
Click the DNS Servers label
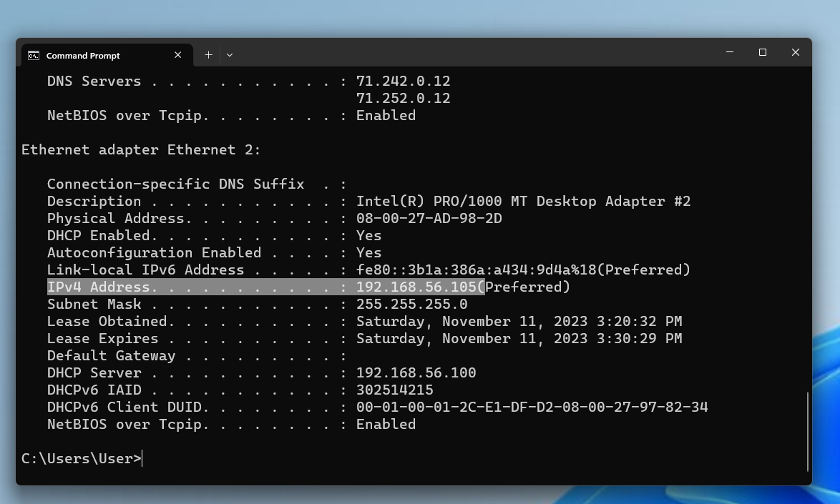(x=94, y=81)
